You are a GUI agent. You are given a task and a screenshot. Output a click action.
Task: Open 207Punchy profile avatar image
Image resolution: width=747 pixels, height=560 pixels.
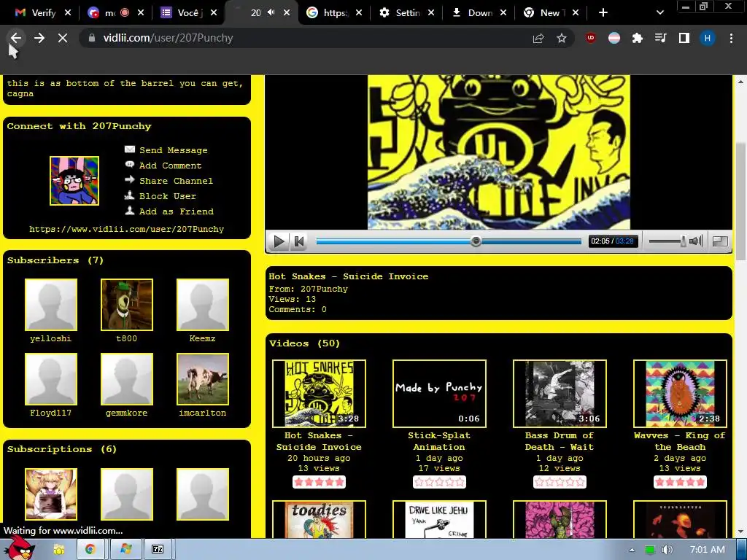click(74, 181)
